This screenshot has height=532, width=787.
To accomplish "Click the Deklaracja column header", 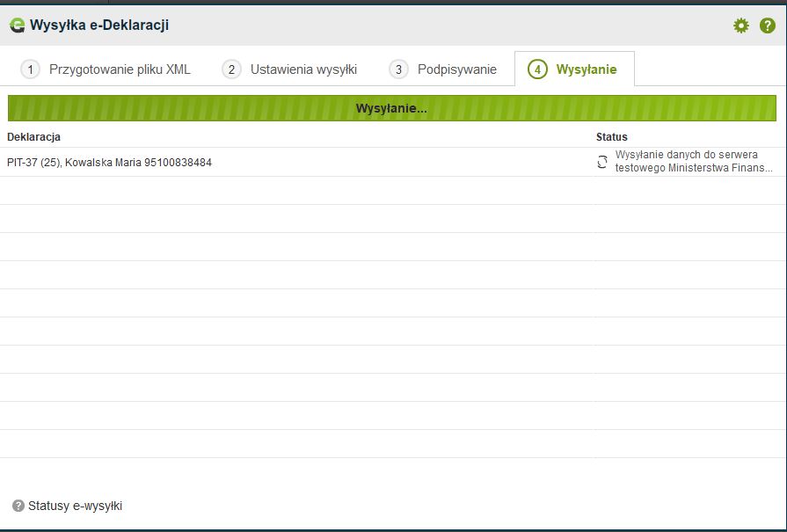I will [33, 136].
